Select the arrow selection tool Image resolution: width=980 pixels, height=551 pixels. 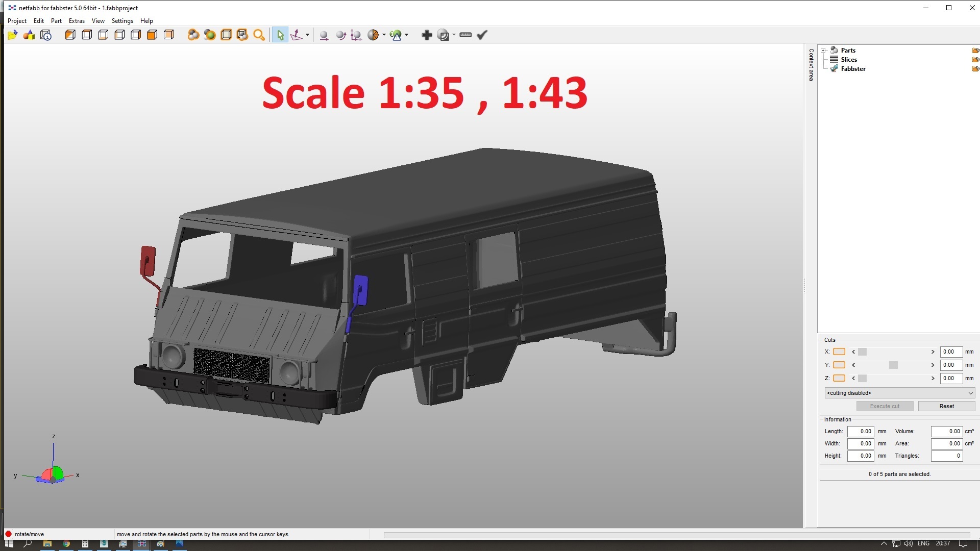click(x=280, y=35)
